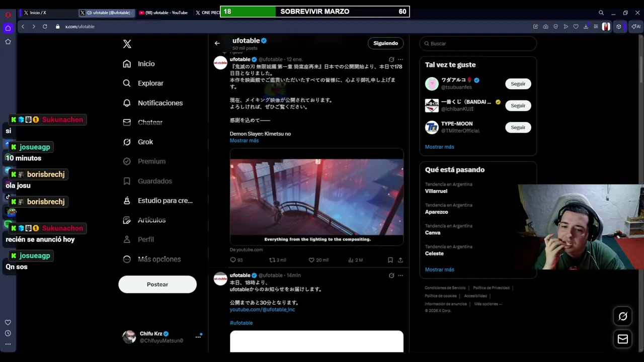Reload the x.com page
Viewport: 644px width, 362px height.
point(45,27)
